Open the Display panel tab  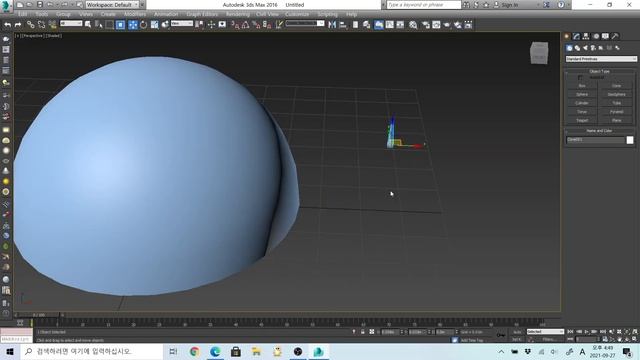[x=605, y=36]
